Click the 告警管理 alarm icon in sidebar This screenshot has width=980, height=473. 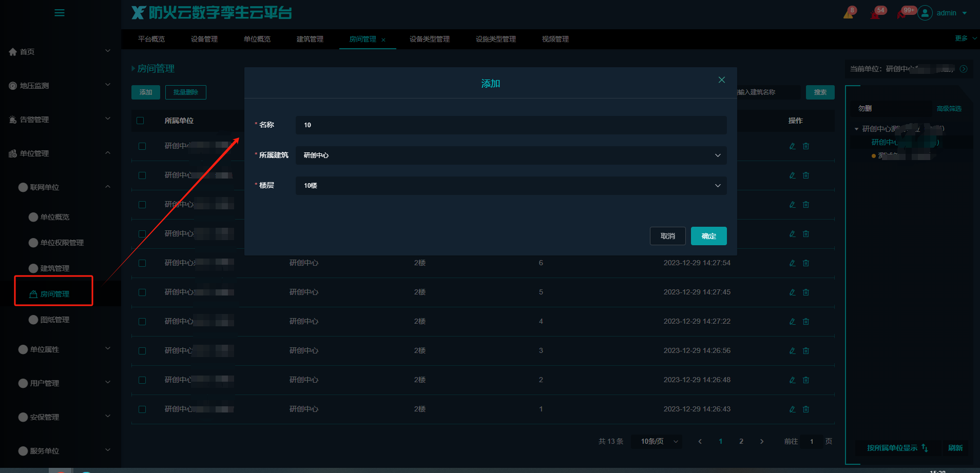13,120
